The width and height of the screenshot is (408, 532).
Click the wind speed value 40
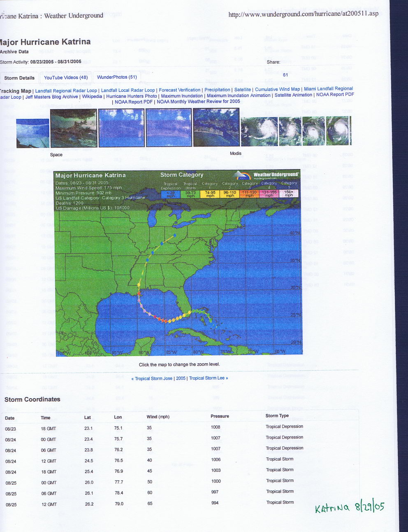click(150, 460)
